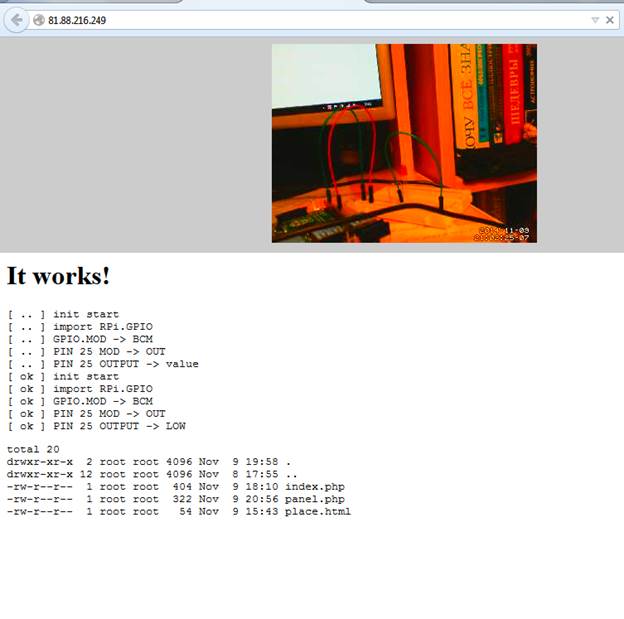The height and width of the screenshot is (619, 624).
Task: Click the browser back arrow button
Action: pos(16,20)
